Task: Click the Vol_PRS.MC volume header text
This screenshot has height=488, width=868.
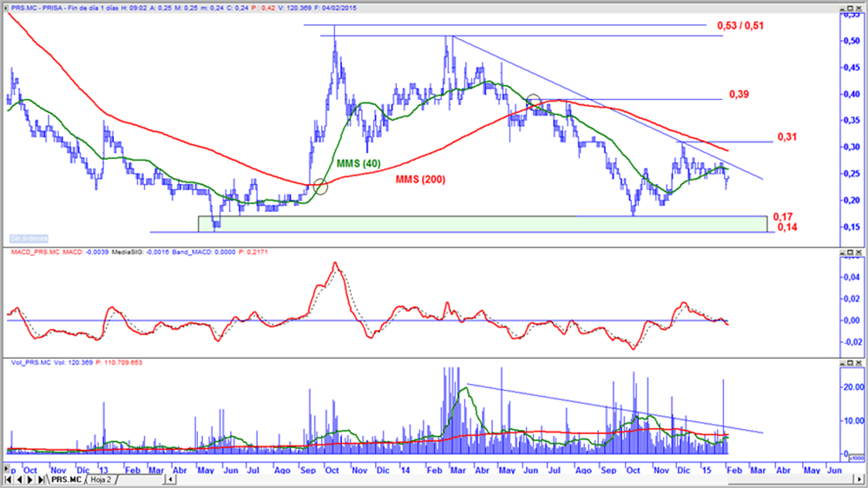Action: 31,363
